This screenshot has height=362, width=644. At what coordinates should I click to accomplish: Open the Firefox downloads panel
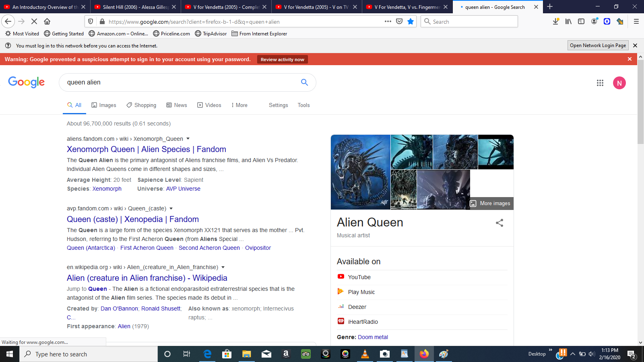tap(556, 21)
